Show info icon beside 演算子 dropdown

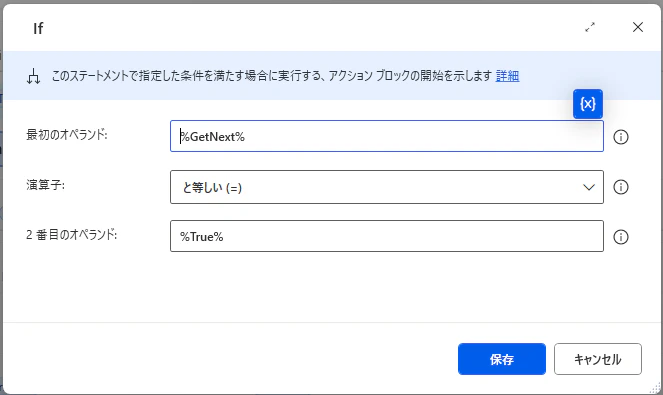pos(621,187)
